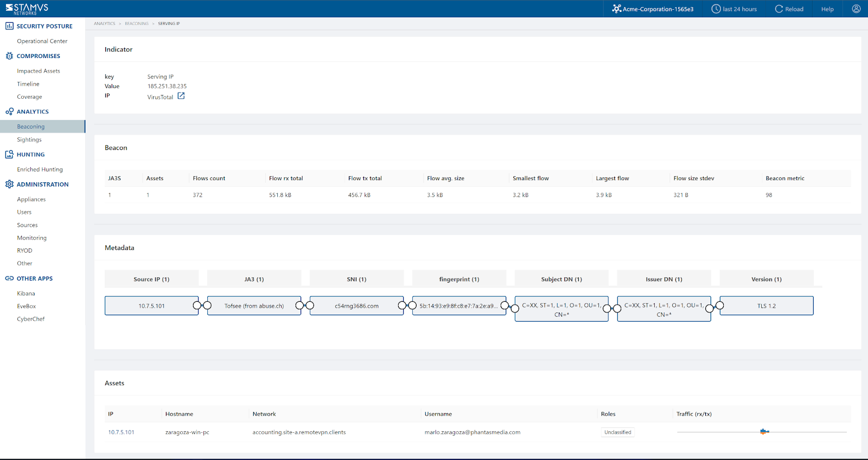The image size is (868, 460).
Task: Click the Hunting section icon
Action: coord(9,155)
